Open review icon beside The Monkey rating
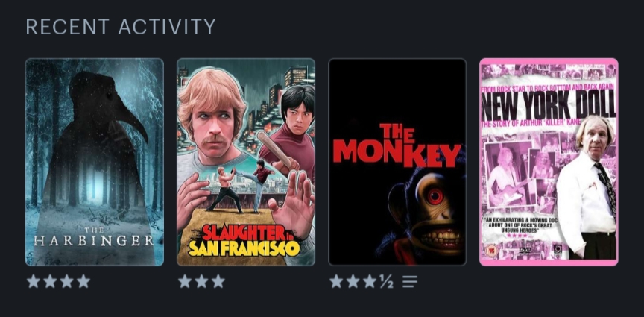The image size is (644, 317). pyautogui.click(x=409, y=282)
